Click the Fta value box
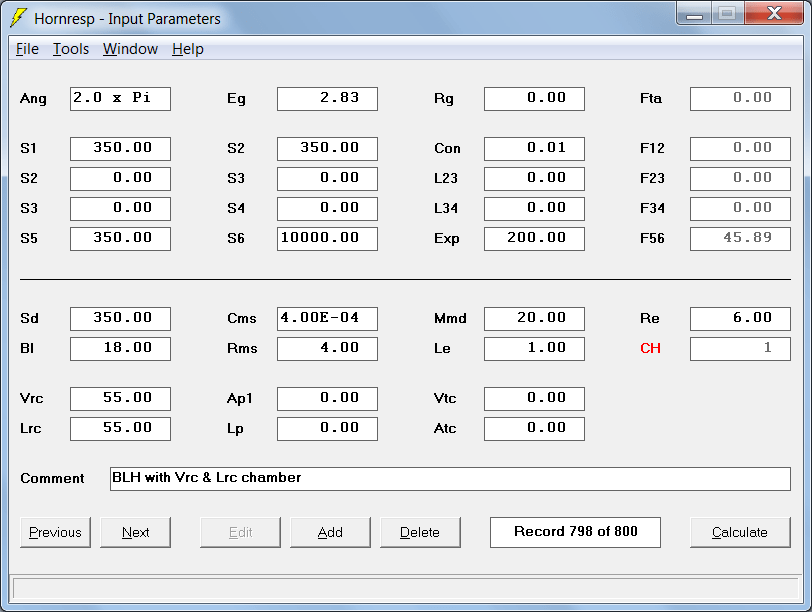 (741, 98)
